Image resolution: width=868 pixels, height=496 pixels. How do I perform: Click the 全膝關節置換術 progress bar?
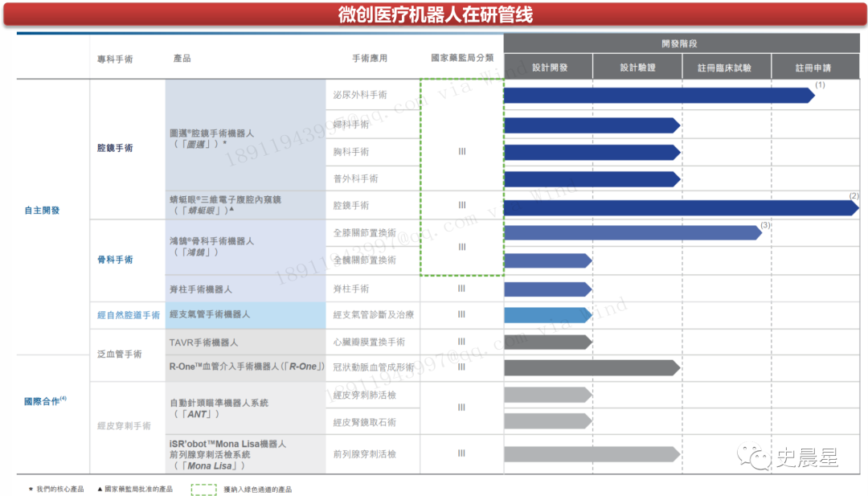click(633, 232)
